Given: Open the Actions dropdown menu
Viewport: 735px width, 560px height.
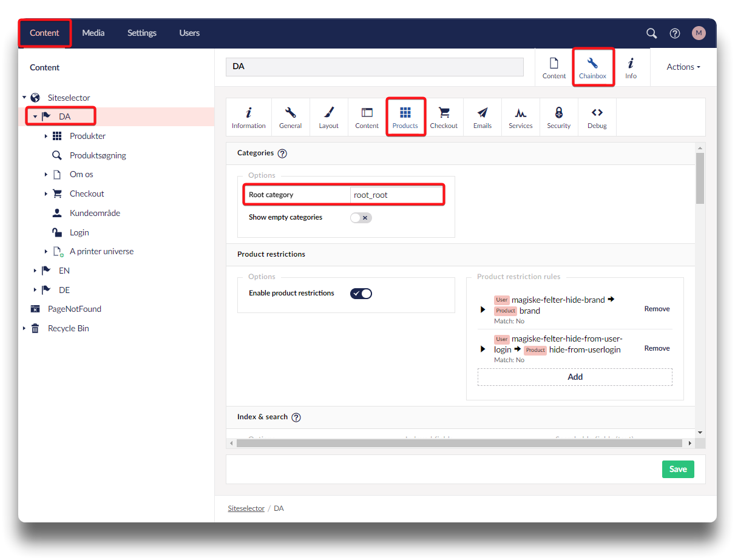Looking at the screenshot, I should [x=683, y=67].
